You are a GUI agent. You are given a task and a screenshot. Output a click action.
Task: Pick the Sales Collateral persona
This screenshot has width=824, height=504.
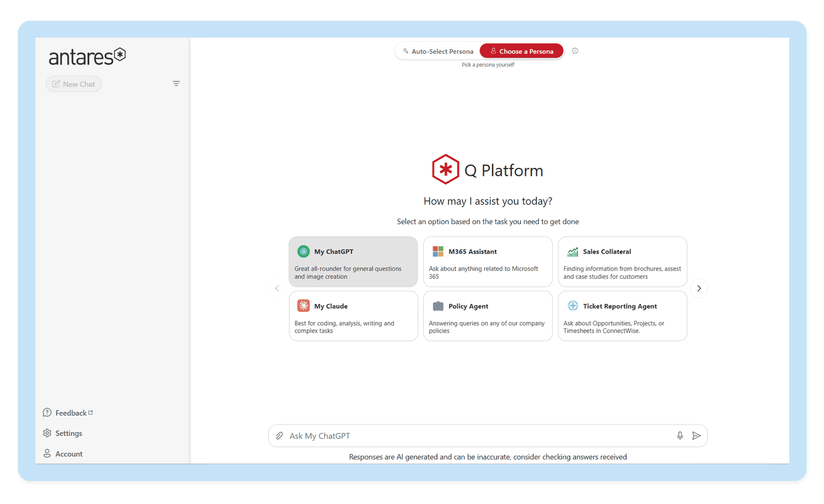click(622, 262)
